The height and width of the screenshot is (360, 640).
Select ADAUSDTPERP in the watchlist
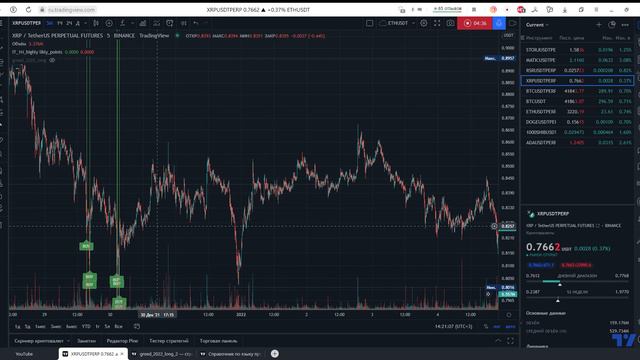point(578,142)
